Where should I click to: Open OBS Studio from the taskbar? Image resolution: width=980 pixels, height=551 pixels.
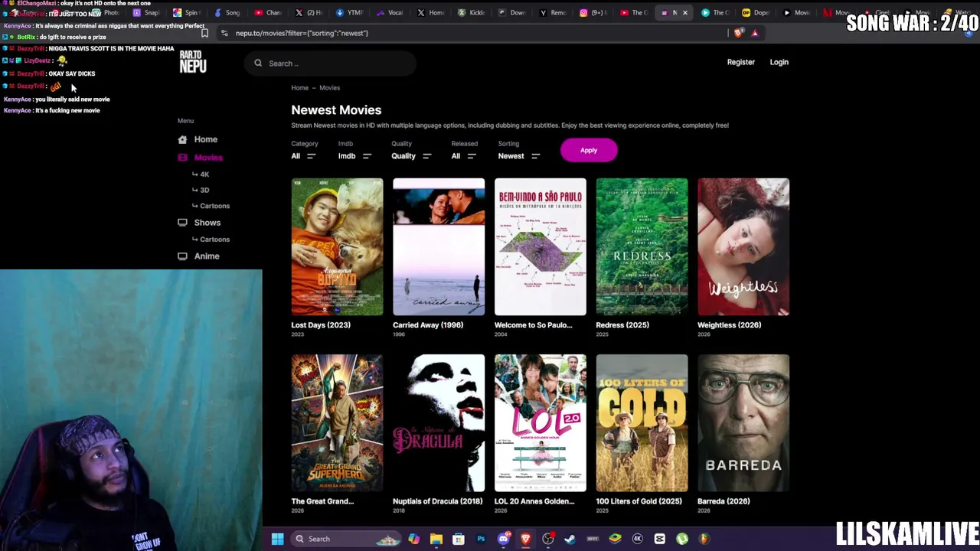tap(548, 539)
